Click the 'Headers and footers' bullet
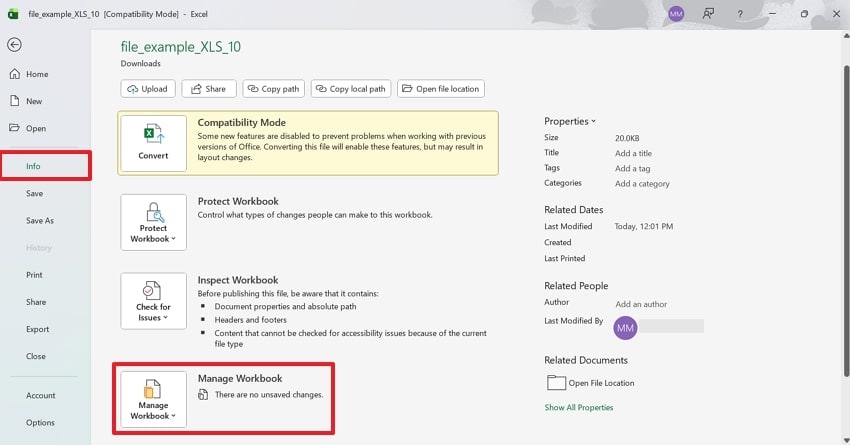 (x=250, y=320)
